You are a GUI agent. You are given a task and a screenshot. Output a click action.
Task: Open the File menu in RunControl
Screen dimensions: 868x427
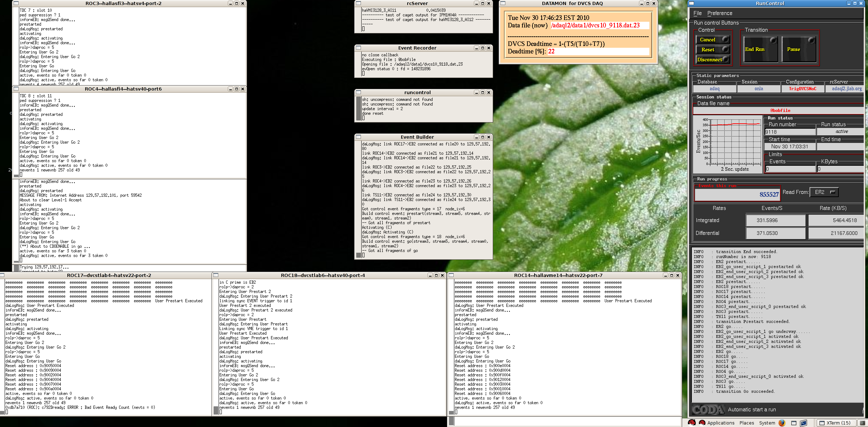pyautogui.click(x=698, y=13)
